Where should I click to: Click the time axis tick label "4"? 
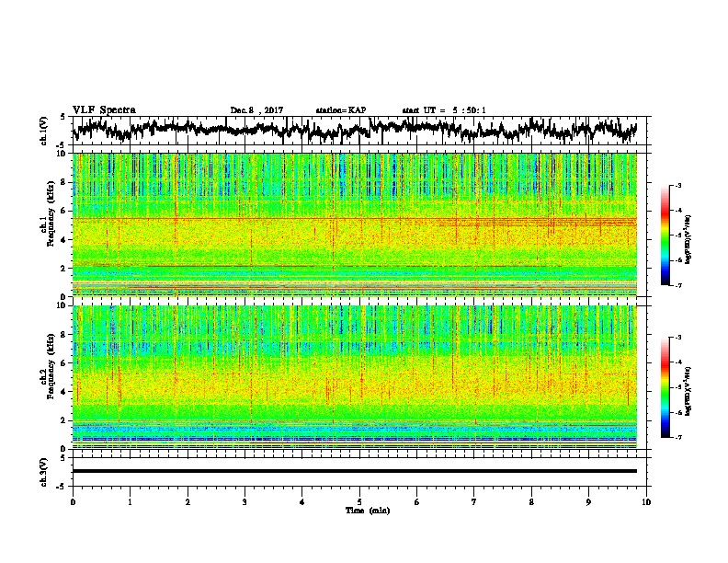coord(302,501)
